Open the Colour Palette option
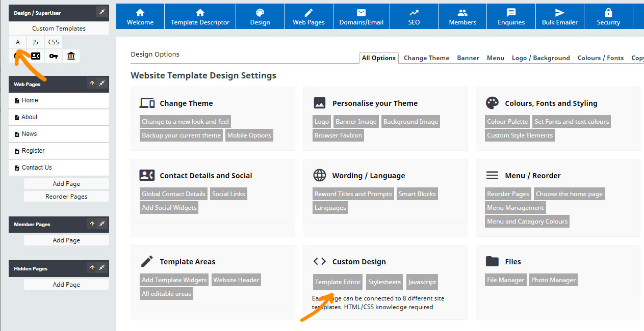This screenshot has width=644, height=331. click(507, 122)
